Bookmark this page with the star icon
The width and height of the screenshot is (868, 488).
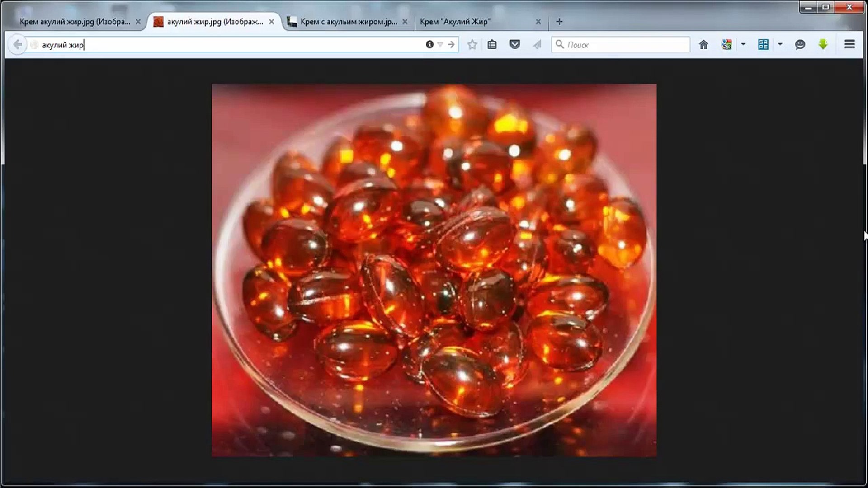[x=472, y=44]
